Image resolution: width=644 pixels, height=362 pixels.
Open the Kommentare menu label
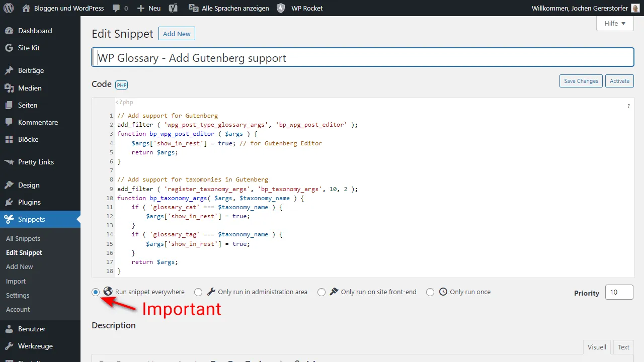pos(38,122)
